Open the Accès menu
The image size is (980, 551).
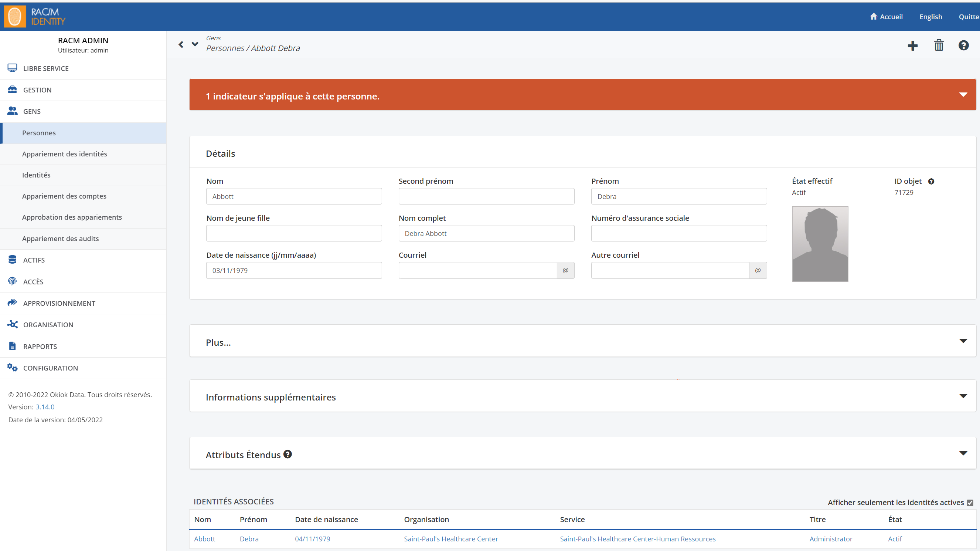(x=83, y=282)
